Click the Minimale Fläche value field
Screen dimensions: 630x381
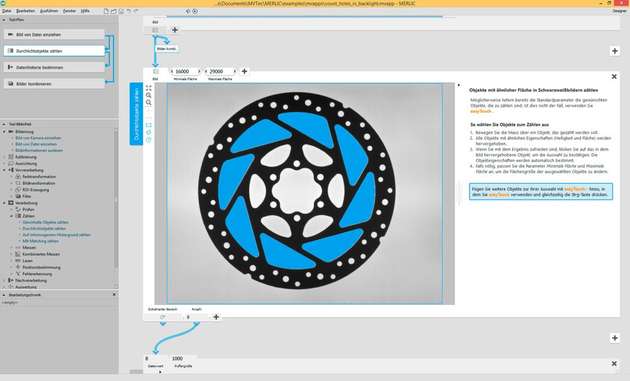click(186, 71)
